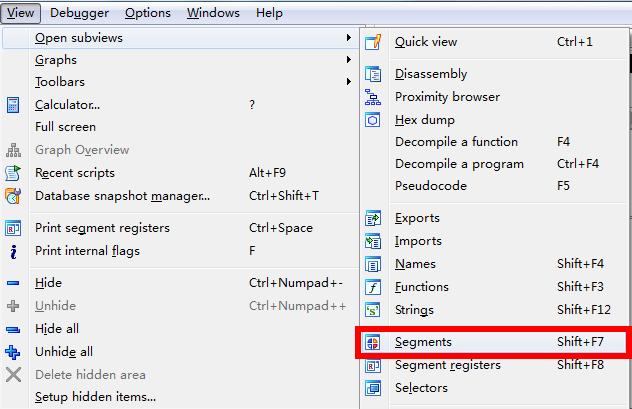Click the Functions f icon
This screenshot has width=632, height=409.
pos(373,287)
